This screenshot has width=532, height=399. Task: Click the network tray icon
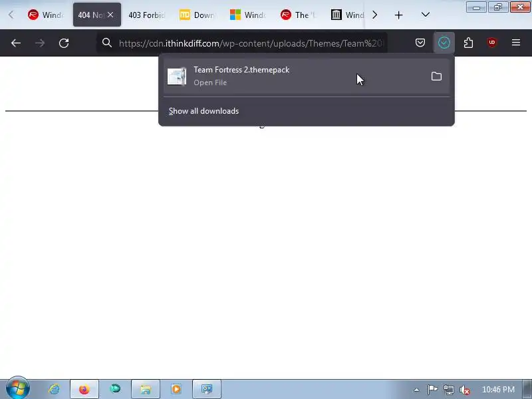coord(448,390)
